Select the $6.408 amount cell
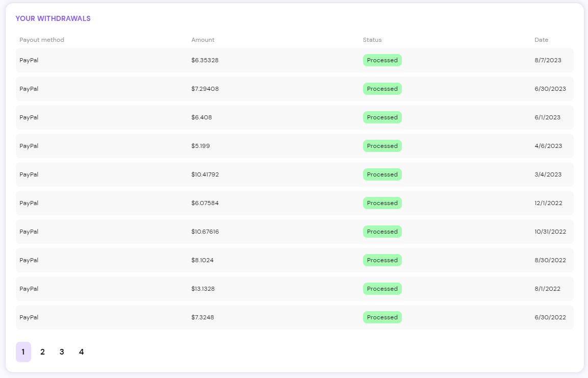Viewport: 588px width, 378px height. pos(201,117)
